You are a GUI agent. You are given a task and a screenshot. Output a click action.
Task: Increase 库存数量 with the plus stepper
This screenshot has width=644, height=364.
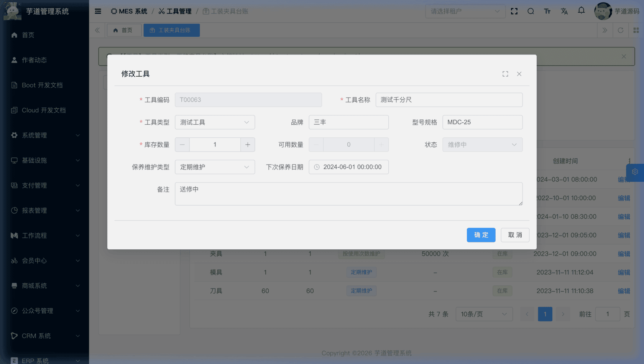[x=248, y=145]
